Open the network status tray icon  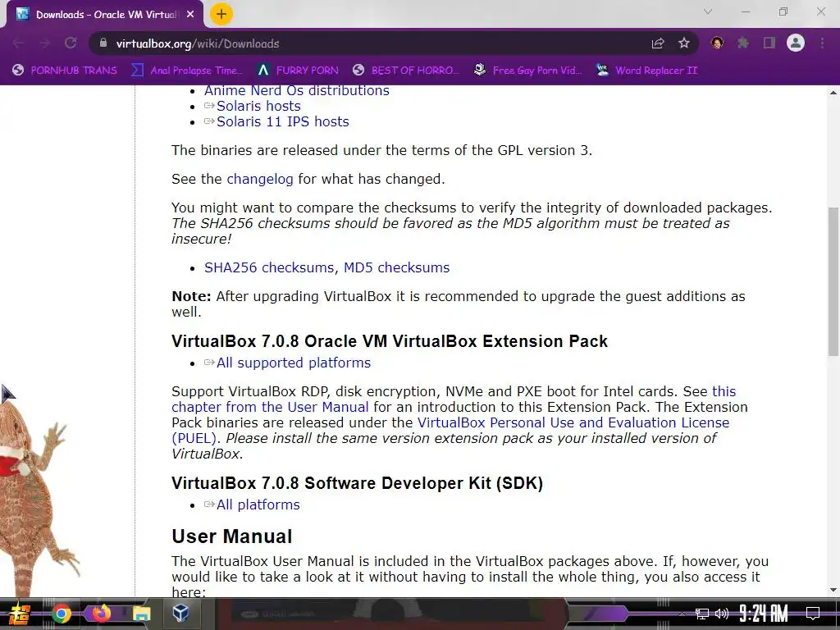702,614
